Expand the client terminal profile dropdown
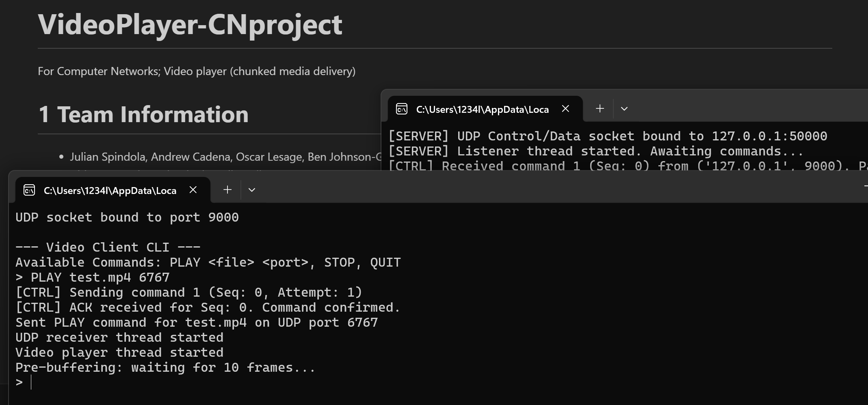This screenshot has height=405, width=868. tap(252, 190)
